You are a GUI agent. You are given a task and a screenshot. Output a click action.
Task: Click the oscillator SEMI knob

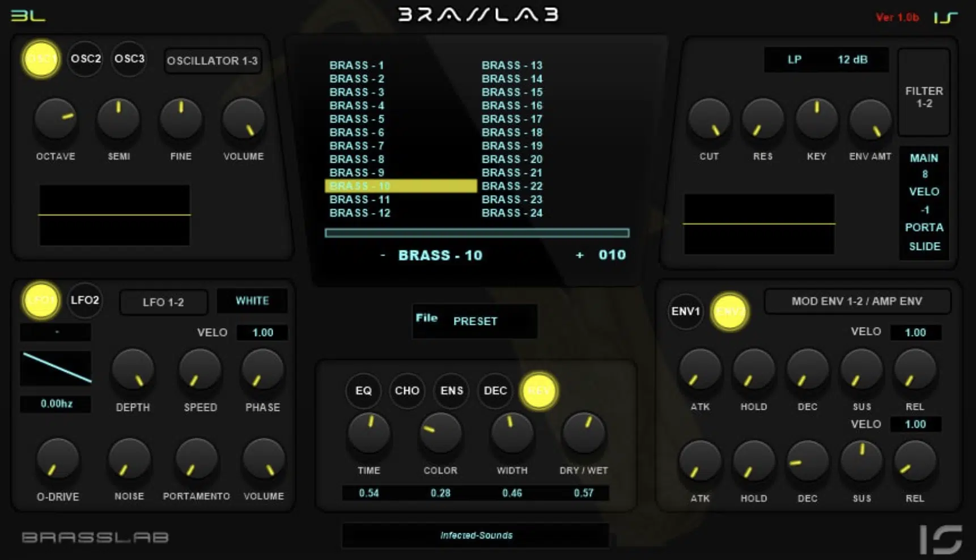[x=118, y=120]
